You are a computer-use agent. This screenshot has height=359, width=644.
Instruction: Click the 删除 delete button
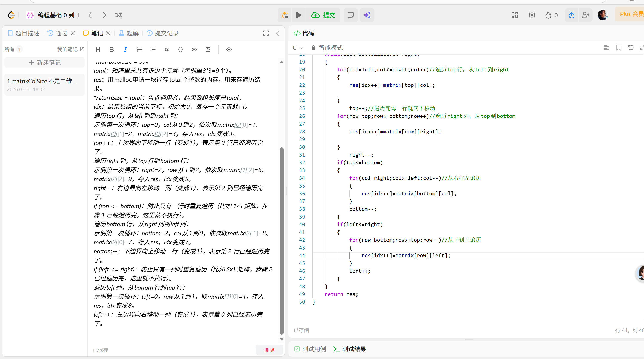point(269,350)
